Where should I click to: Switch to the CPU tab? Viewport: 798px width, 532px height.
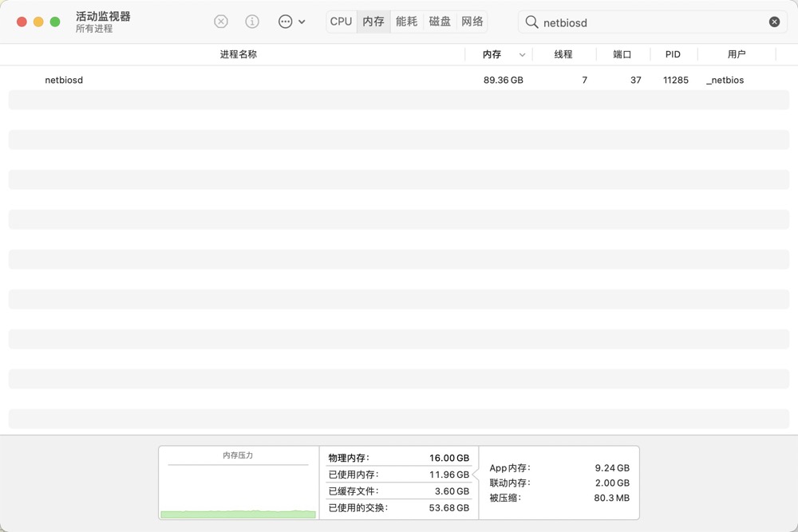[x=341, y=22]
